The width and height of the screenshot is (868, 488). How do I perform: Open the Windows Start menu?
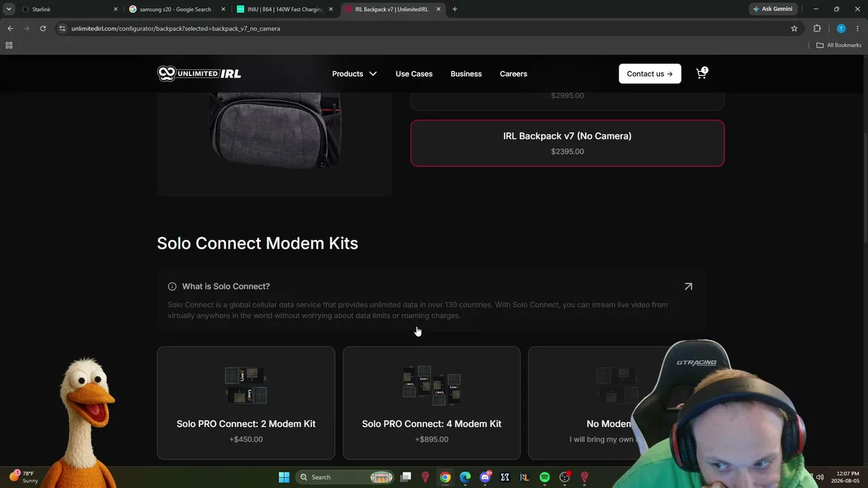click(284, 477)
